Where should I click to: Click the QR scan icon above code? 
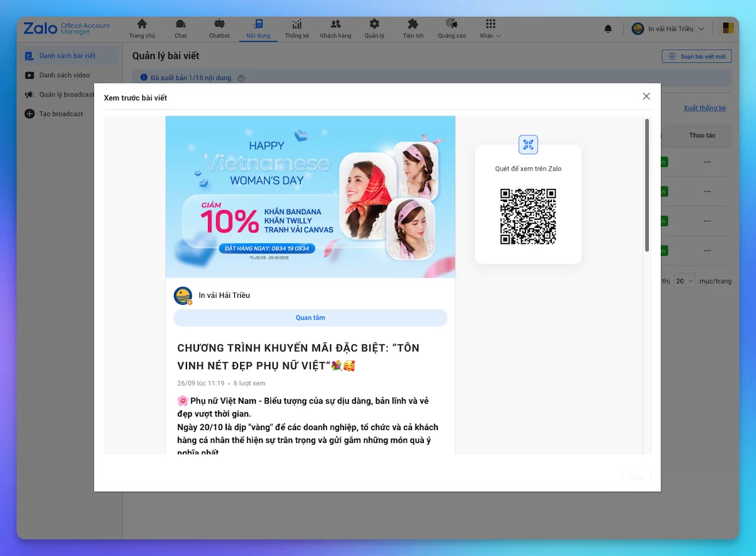[x=528, y=145]
